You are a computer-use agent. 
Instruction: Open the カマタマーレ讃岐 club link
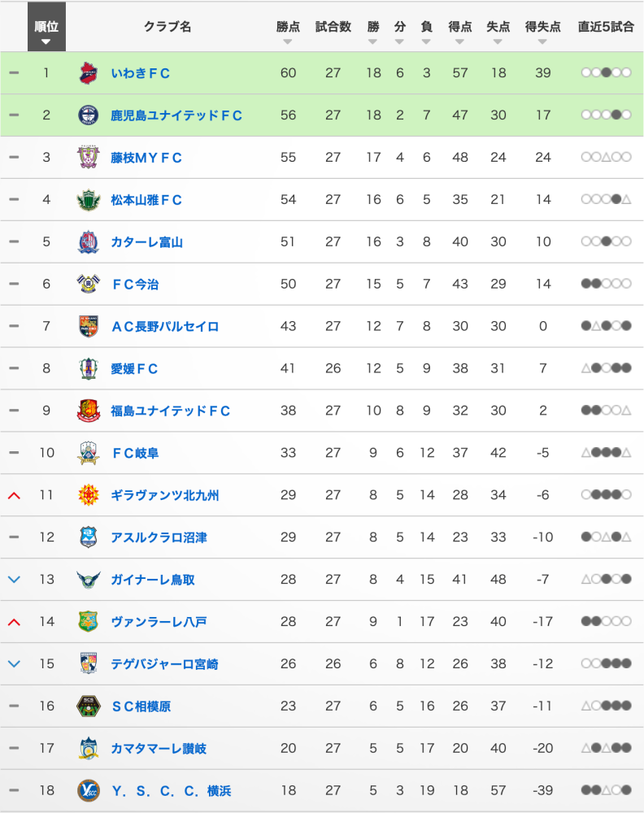(x=159, y=749)
